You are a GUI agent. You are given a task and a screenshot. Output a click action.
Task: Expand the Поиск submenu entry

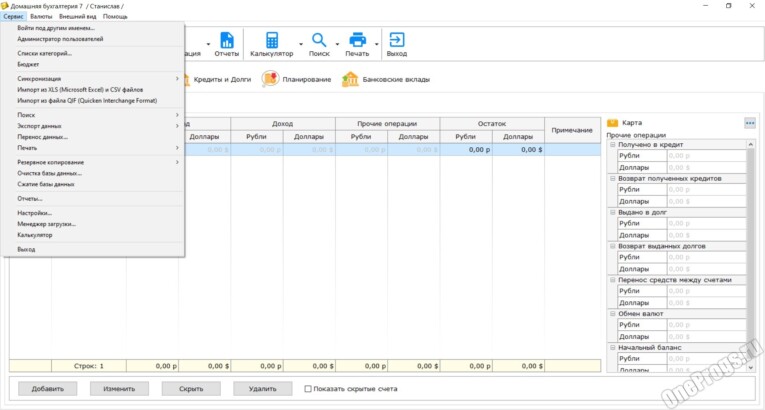93,115
